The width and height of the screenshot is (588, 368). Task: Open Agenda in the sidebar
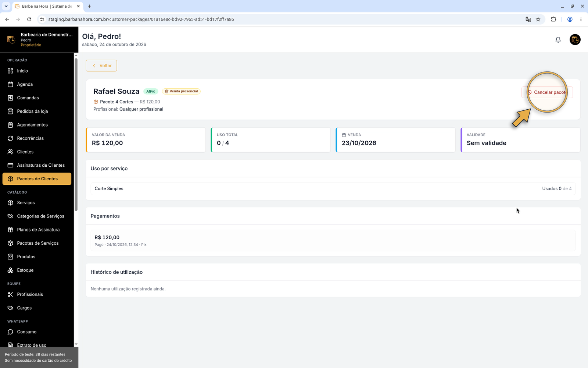pos(37,84)
